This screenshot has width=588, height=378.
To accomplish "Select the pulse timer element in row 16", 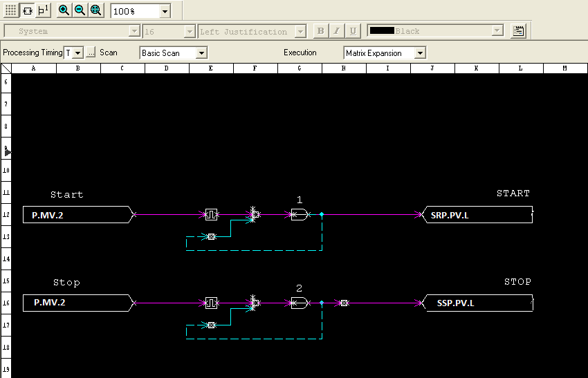I will pos(212,303).
